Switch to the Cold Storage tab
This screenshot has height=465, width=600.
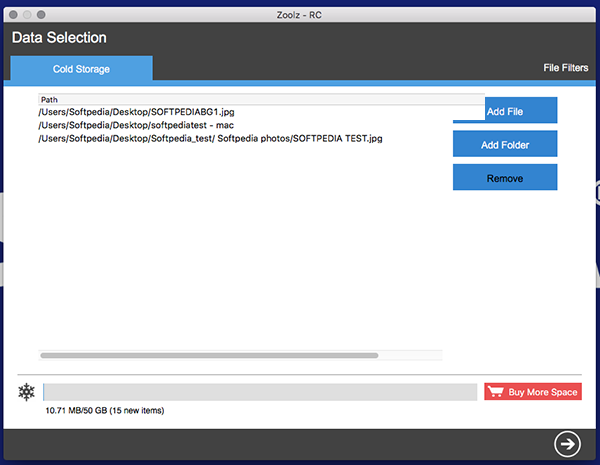point(82,69)
